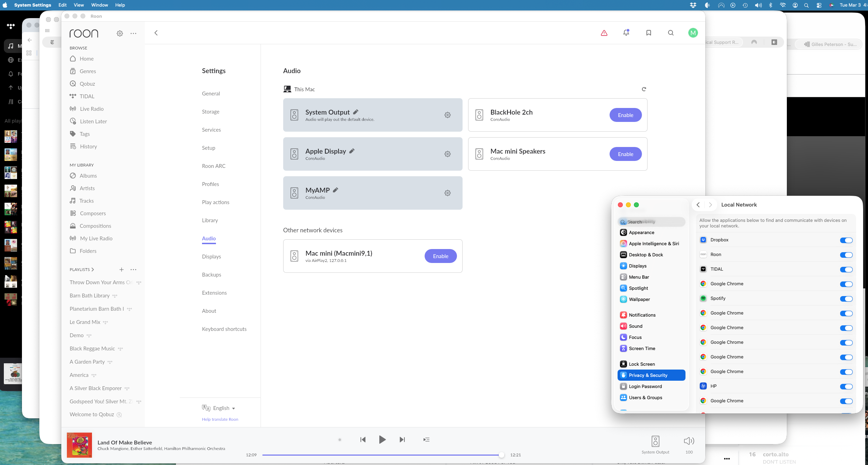Click Help translate Roon link
The image size is (868, 465).
[x=220, y=419]
